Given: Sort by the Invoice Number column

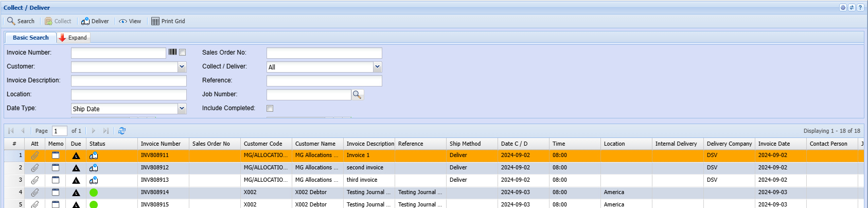Looking at the screenshot, I should pos(163,144).
